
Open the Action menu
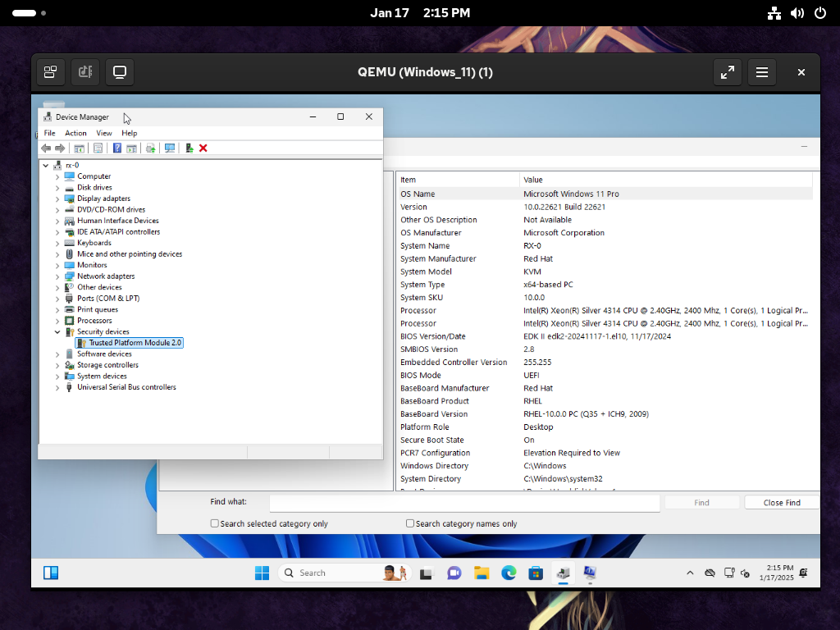75,132
